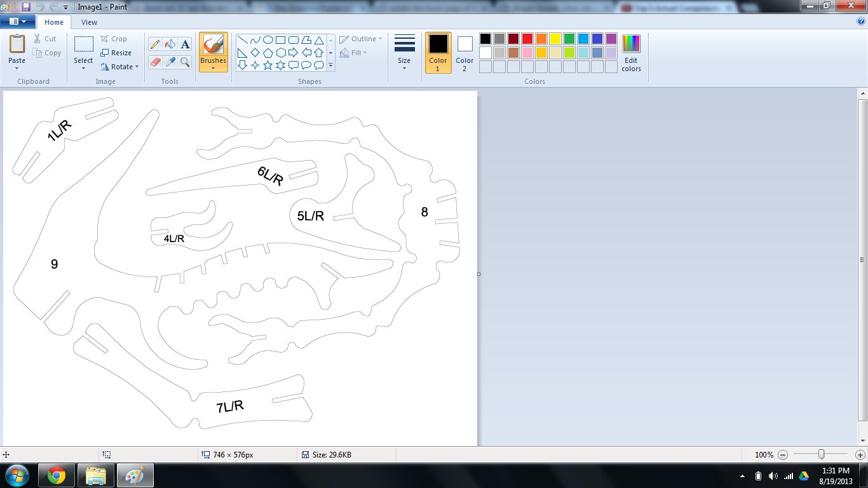
Task: Pick the purple color swatch
Action: [x=611, y=39]
